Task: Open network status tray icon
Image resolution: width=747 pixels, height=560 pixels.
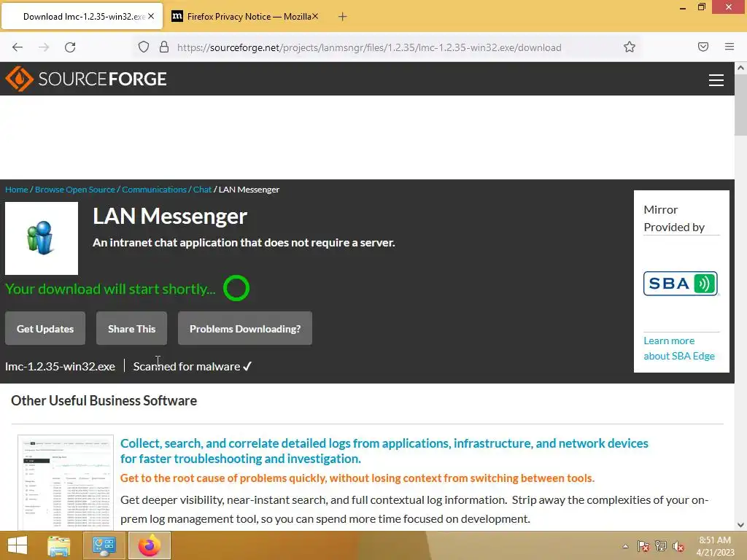Action: pos(661,546)
